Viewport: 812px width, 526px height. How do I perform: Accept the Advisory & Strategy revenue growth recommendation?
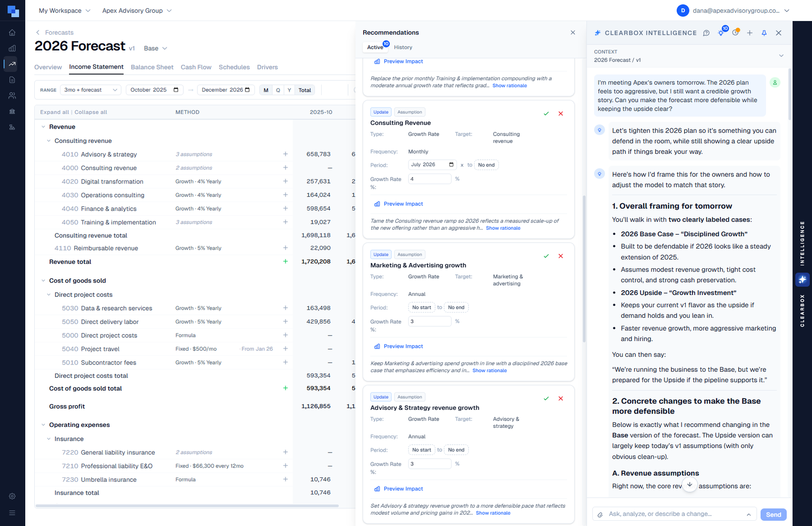[x=546, y=398]
